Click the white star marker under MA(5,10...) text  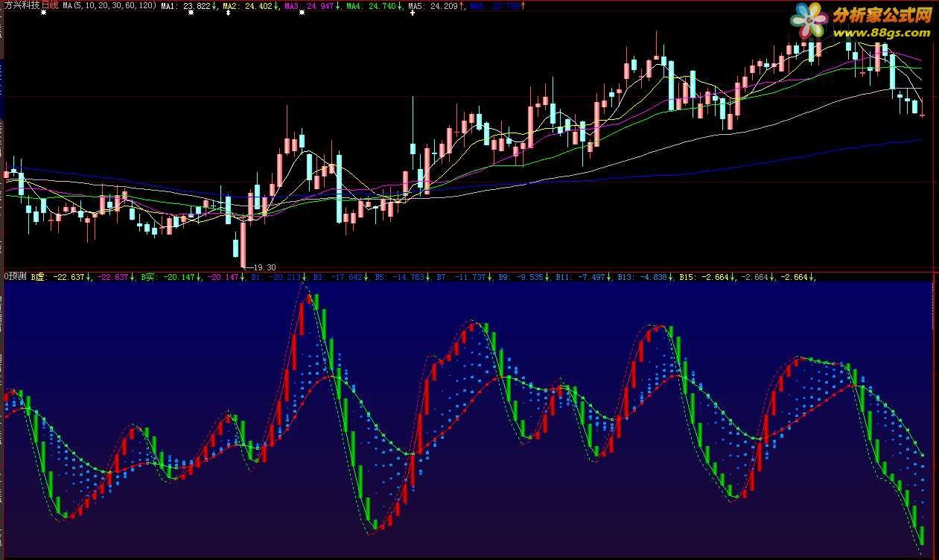[x=44, y=13]
